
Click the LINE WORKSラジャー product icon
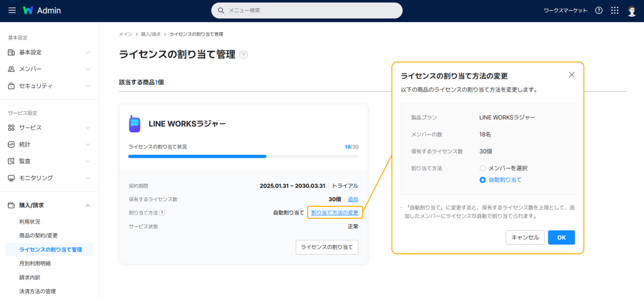point(135,124)
